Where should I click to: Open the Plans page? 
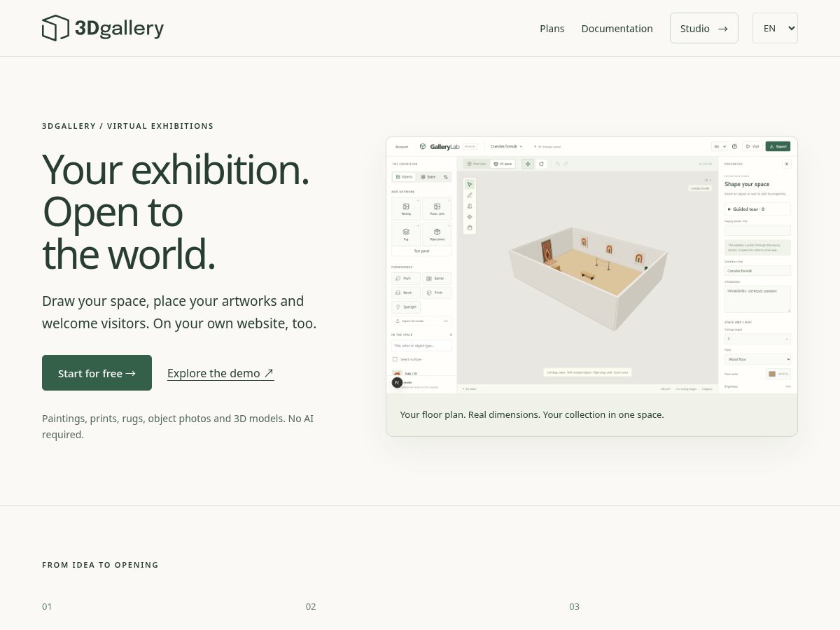(x=552, y=29)
